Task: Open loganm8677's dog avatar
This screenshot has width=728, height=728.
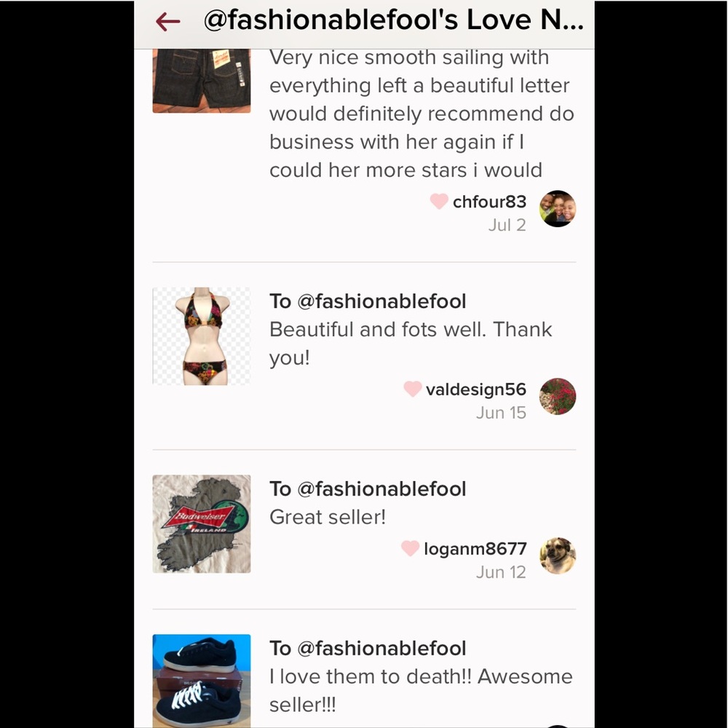Action: pos(557,555)
